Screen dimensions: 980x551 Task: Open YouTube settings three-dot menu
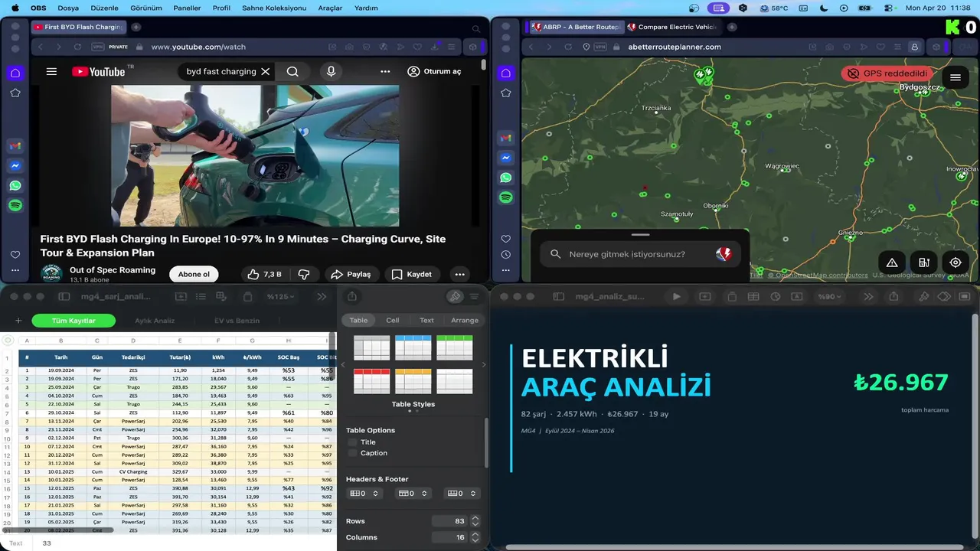(385, 71)
